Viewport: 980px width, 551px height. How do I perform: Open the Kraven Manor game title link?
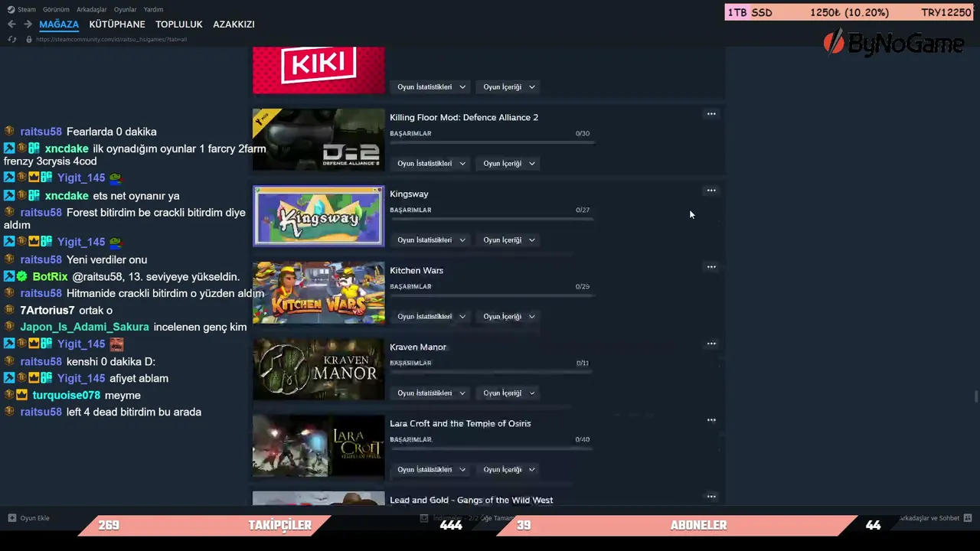418,347
